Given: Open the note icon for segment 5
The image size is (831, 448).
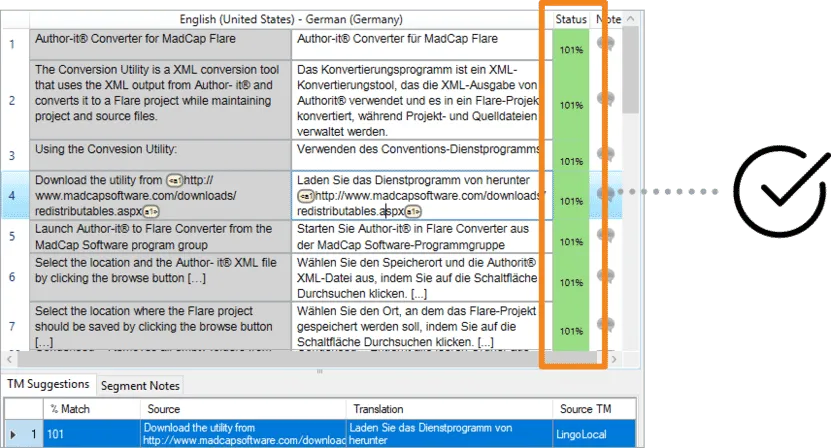Looking at the screenshot, I should [606, 235].
